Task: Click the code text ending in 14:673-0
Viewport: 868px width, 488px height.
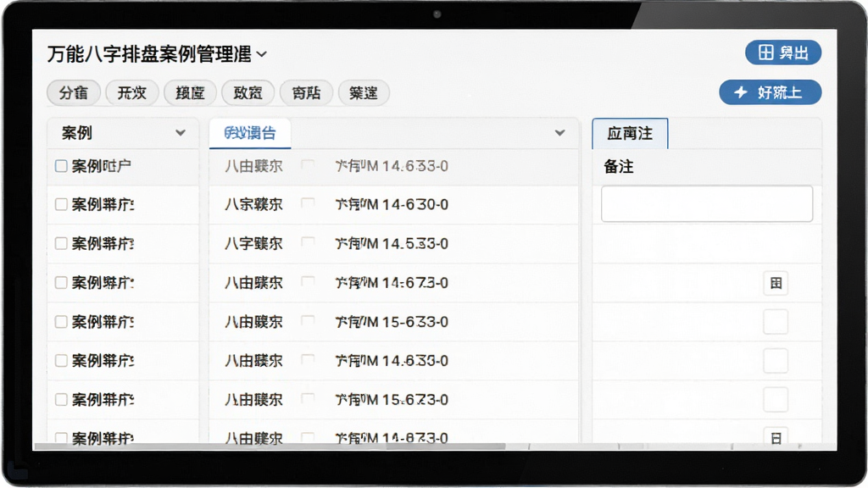Action: coord(392,283)
